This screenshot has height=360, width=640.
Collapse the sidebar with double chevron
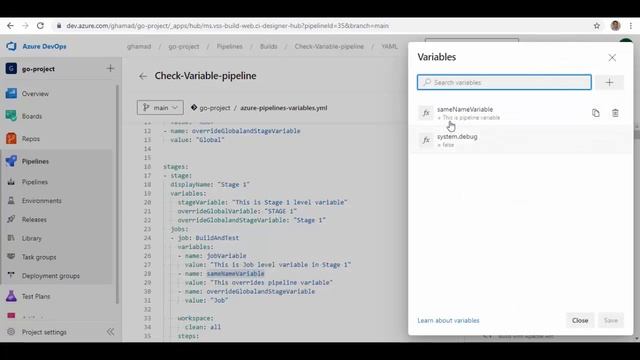click(110, 332)
